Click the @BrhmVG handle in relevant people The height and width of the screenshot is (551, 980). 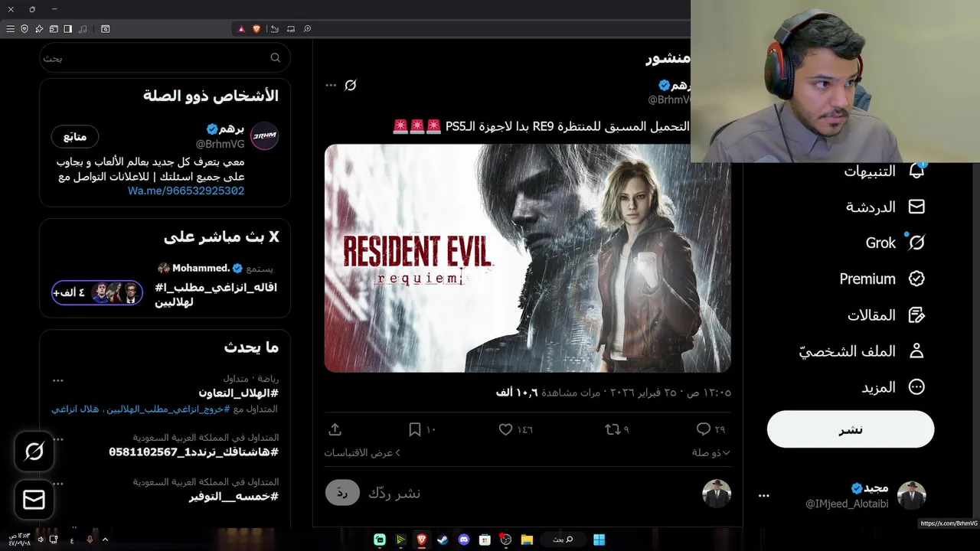(220, 144)
